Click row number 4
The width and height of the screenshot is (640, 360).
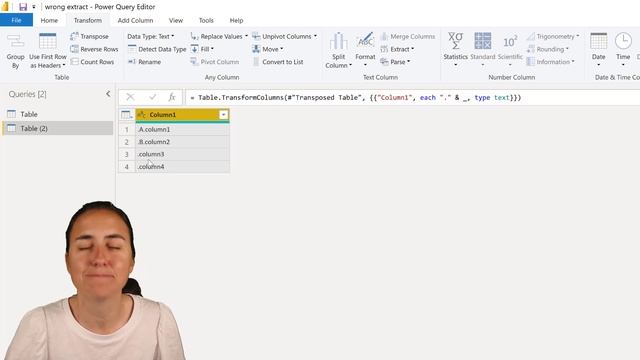(127, 167)
